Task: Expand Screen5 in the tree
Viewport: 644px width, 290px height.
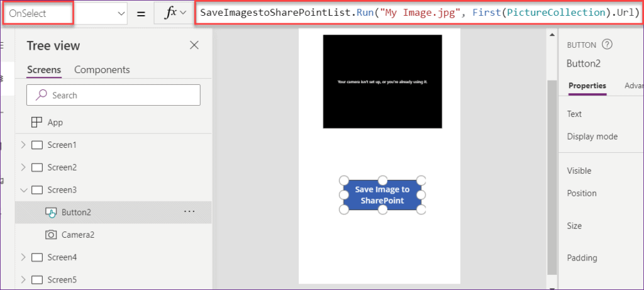Action: tap(23, 280)
